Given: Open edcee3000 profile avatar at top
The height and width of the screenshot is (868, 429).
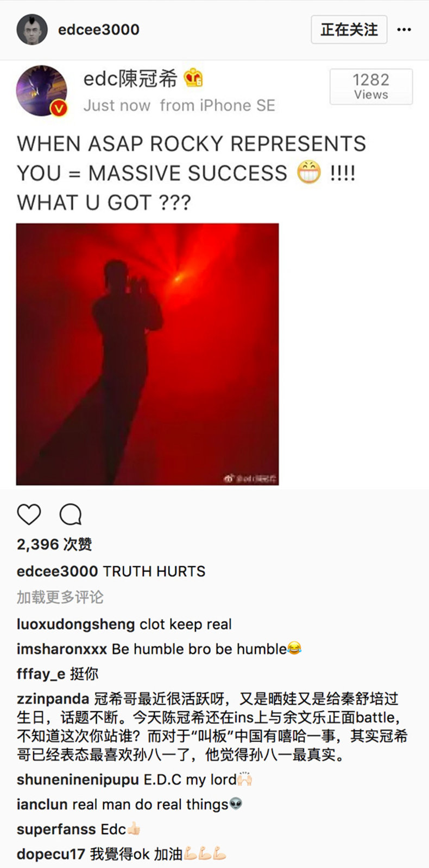Looking at the screenshot, I should pyautogui.click(x=32, y=29).
